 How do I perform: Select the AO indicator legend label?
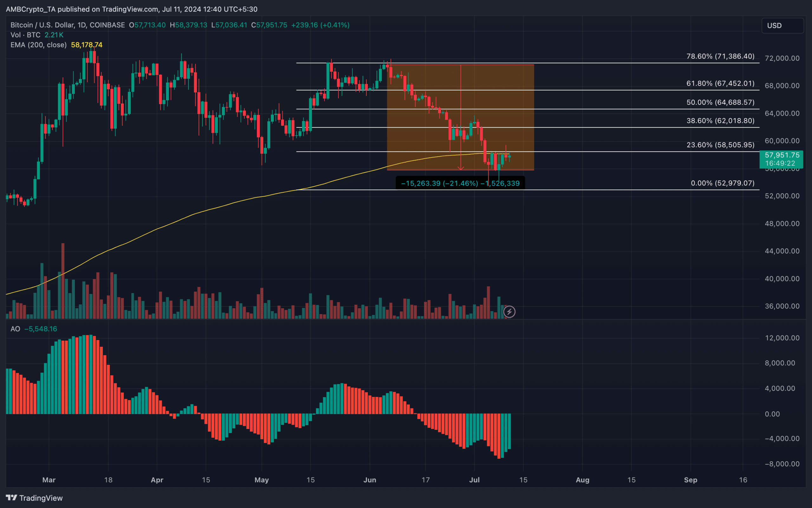(16, 329)
